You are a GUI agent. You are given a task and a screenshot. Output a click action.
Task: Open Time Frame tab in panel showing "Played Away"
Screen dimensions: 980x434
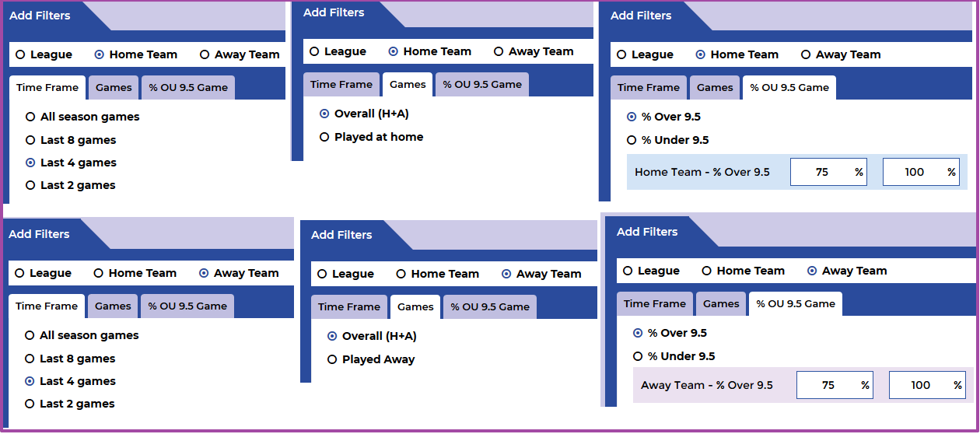(x=349, y=306)
